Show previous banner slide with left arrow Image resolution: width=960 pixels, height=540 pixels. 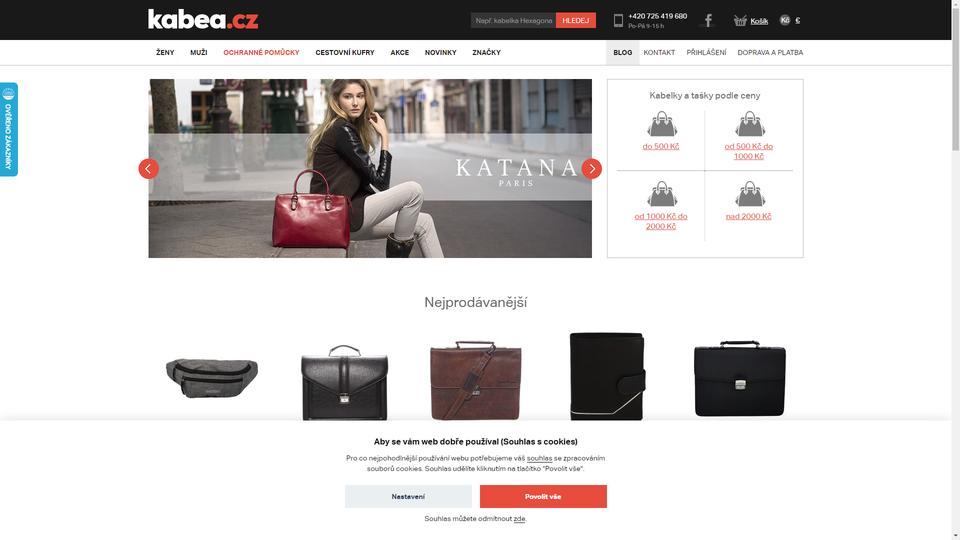click(x=148, y=168)
